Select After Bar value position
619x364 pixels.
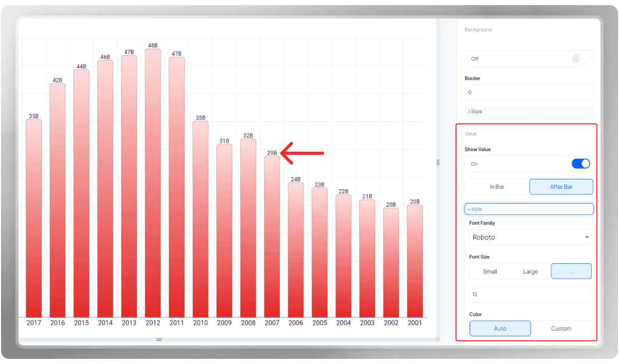click(x=561, y=187)
